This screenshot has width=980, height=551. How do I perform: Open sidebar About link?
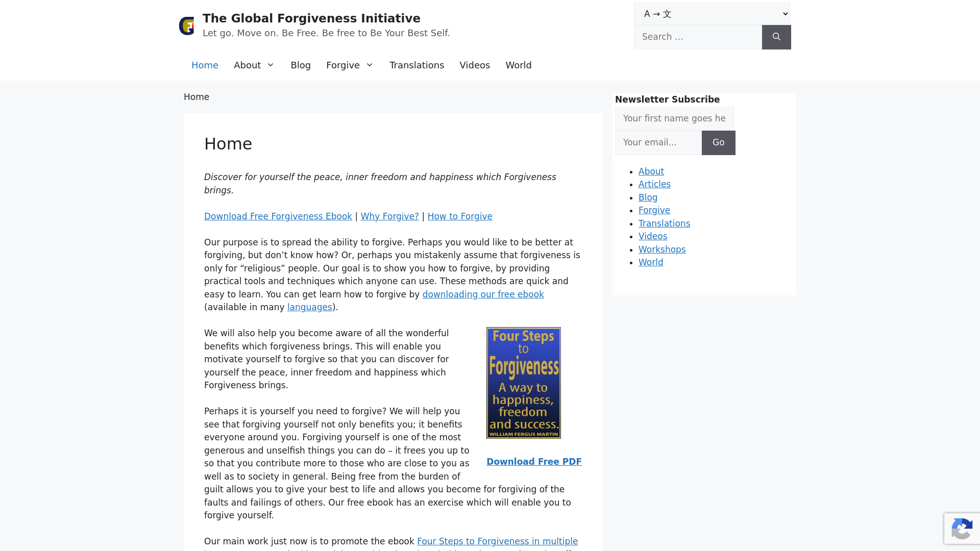[x=651, y=171]
